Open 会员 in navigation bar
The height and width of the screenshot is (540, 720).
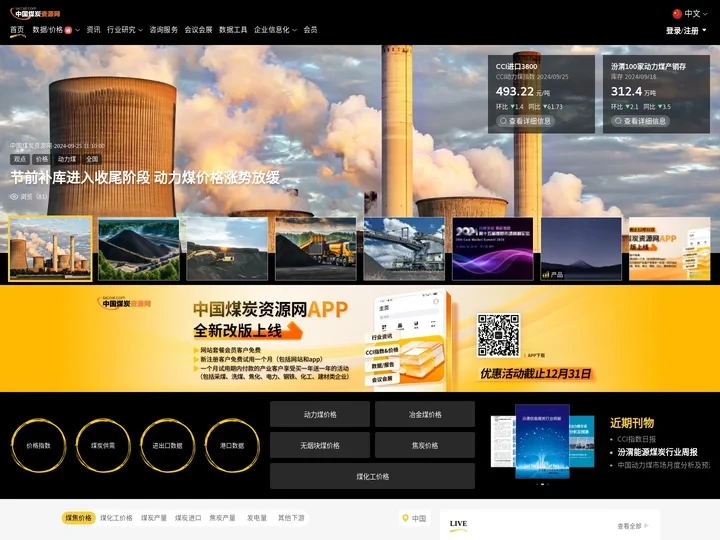[x=310, y=30]
